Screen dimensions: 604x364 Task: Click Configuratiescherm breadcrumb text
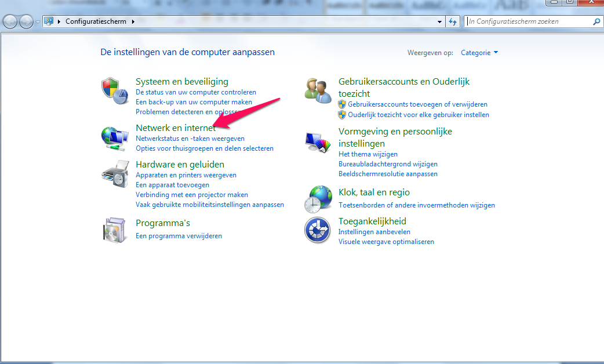click(96, 21)
